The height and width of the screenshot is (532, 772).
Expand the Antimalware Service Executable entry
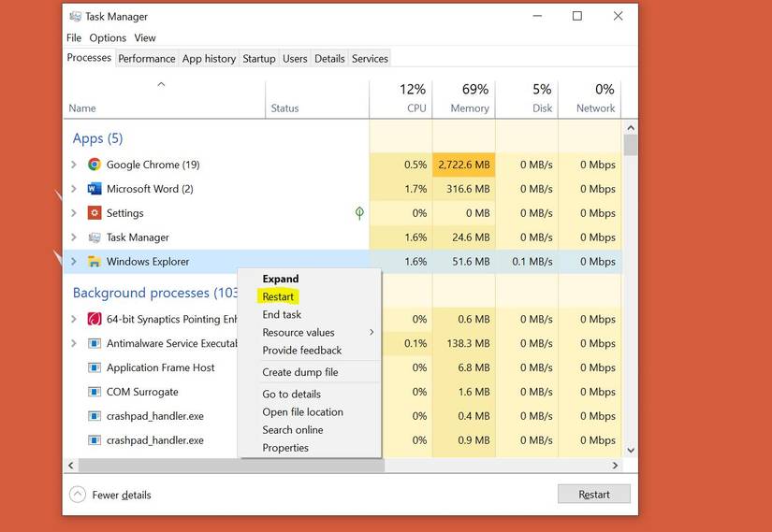click(x=74, y=343)
